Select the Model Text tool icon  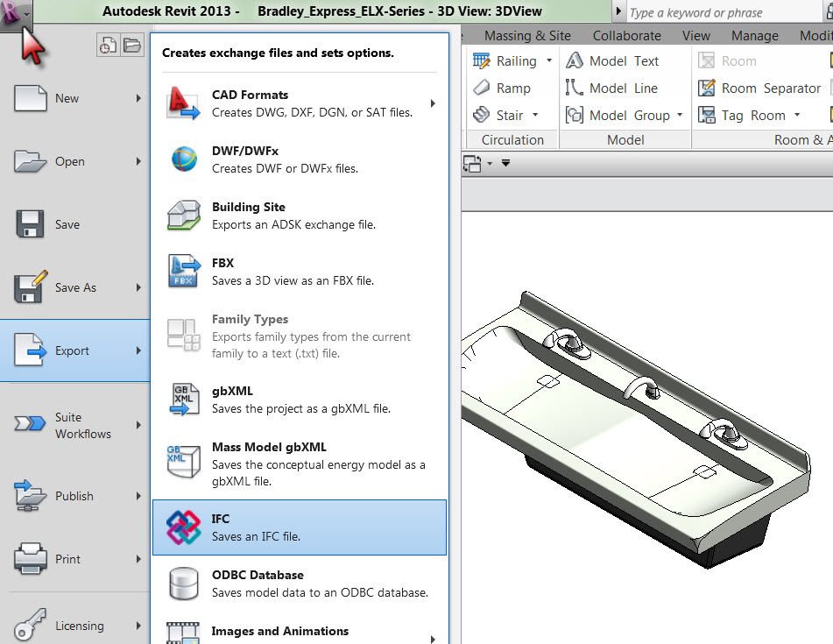tap(575, 60)
